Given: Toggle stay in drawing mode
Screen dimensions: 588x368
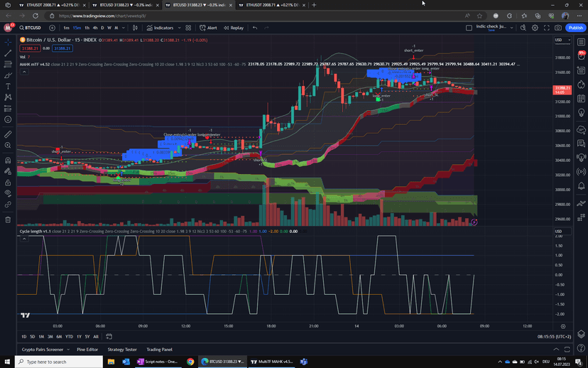Looking at the screenshot, I should 8,171.
